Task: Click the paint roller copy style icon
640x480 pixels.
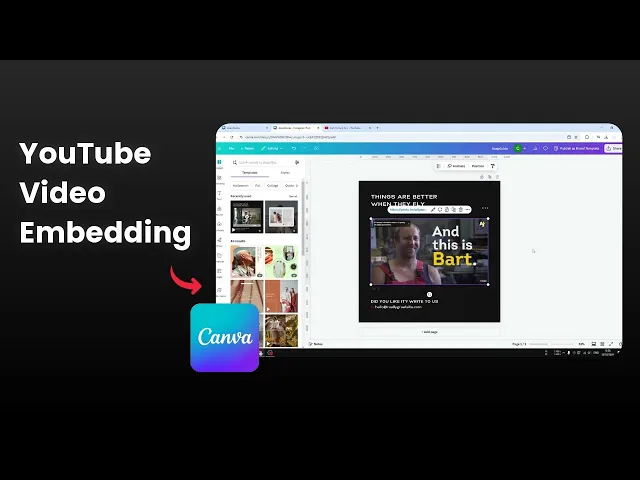Action: (493, 166)
